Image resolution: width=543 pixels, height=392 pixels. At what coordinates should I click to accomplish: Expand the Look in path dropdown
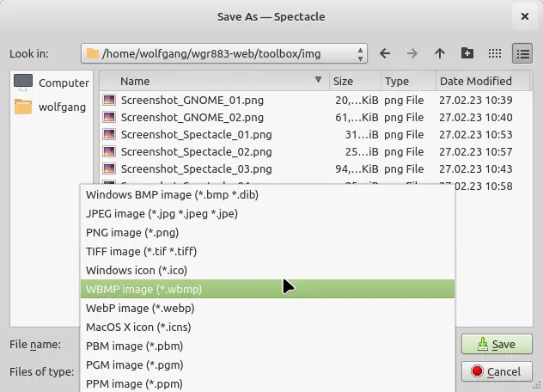(361, 53)
